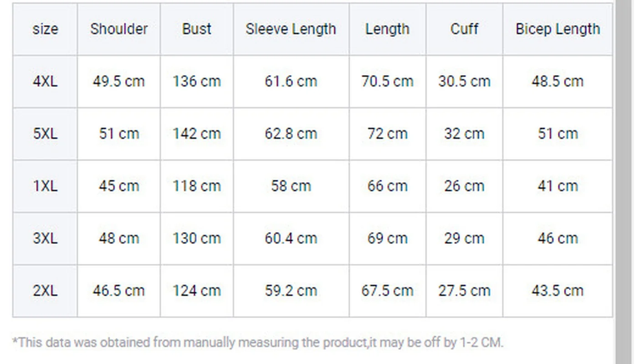Click the Cuff column header
This screenshot has width=640, height=364.
pos(464,29)
